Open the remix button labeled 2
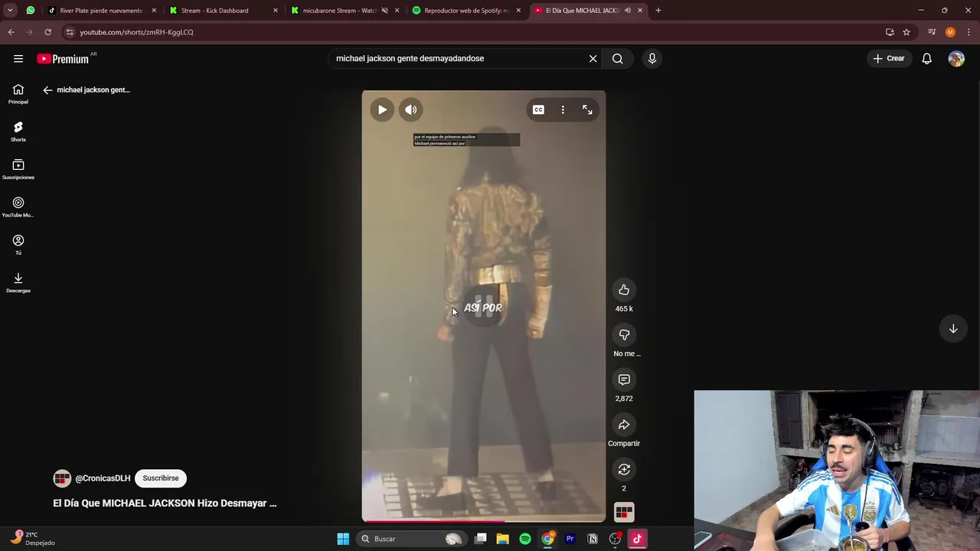Viewport: 980px width, 551px height. click(624, 469)
